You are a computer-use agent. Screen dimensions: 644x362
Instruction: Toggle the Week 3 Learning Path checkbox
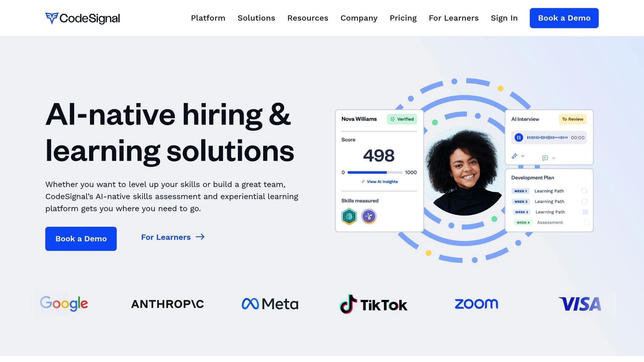pos(585,212)
